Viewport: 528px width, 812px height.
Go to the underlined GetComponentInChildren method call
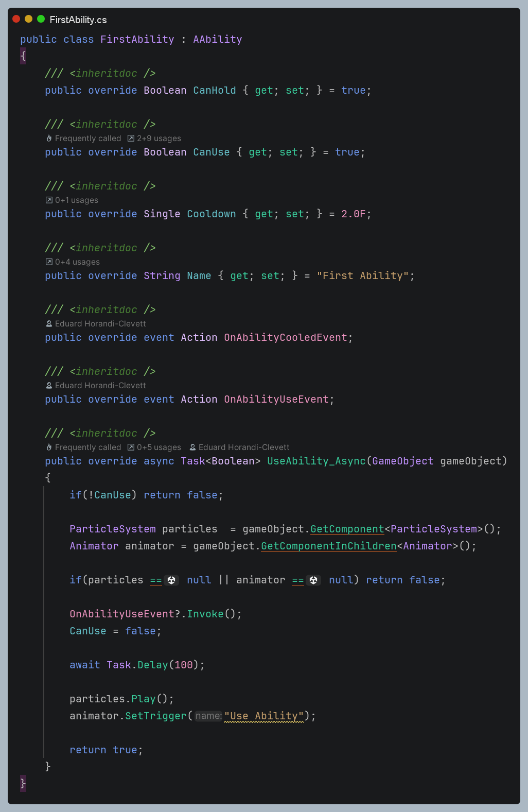point(328,546)
